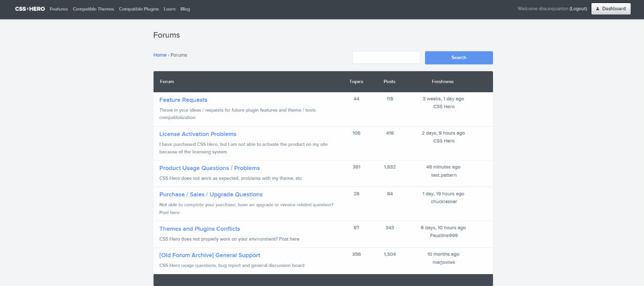This screenshot has width=644, height=286.
Task: Open the Feature Requests forum
Action: pyautogui.click(x=183, y=100)
